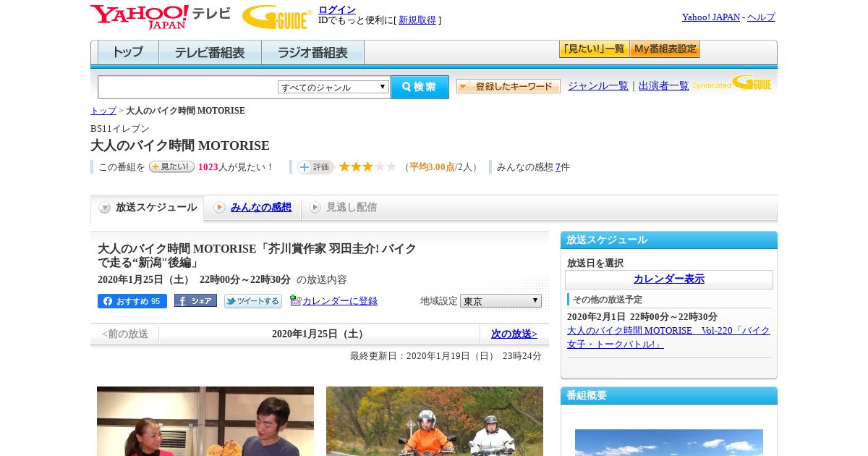Viewport: 868px width, 456px height.
Task: Open the Vol-220 バイク女子・トークバトル link
Action: pos(668,337)
